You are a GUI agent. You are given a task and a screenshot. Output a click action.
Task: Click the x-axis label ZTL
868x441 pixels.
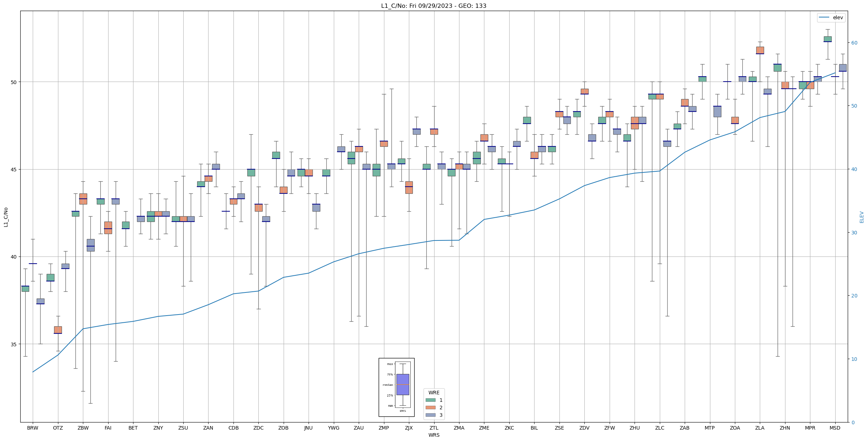pos(434,428)
